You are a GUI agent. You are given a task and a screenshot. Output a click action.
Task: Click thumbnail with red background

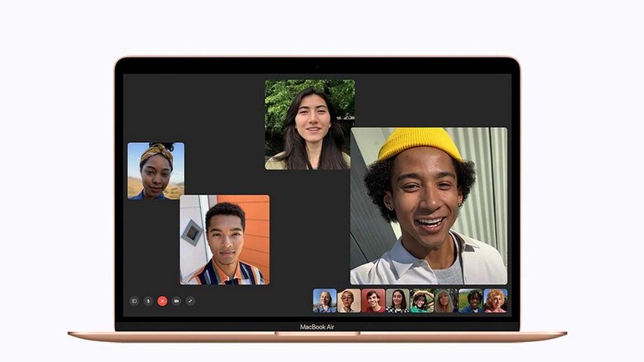373,300
